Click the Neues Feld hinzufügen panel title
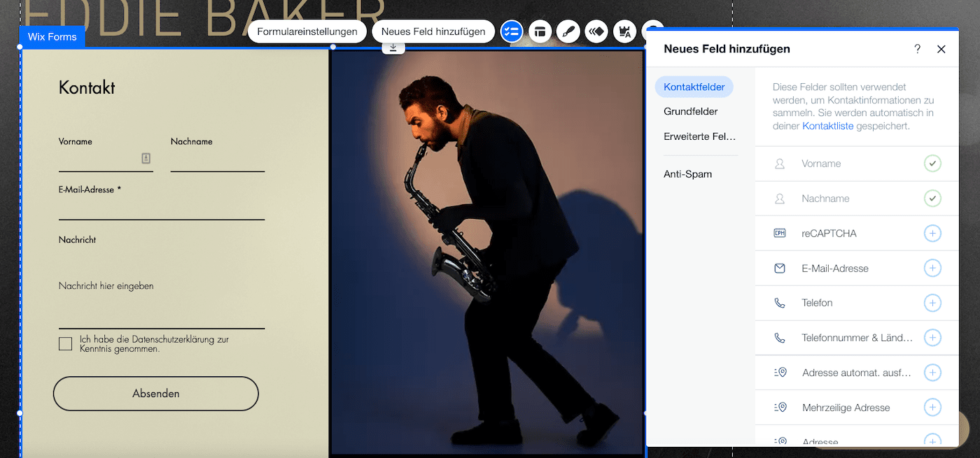This screenshot has height=458, width=980. (x=727, y=49)
